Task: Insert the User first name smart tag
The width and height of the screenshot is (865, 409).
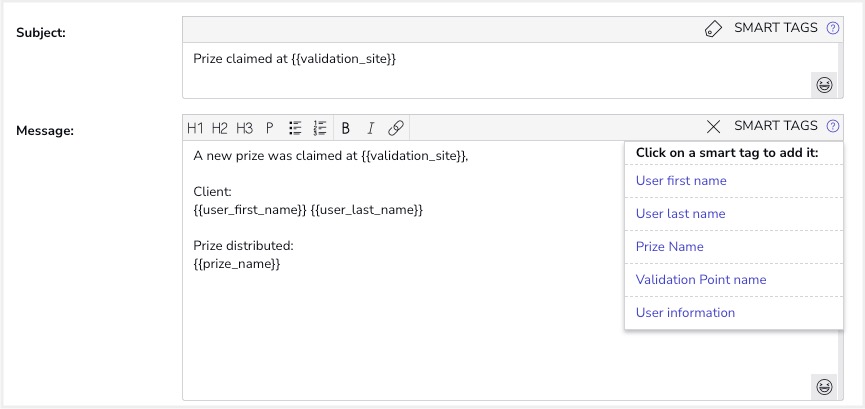Action: pos(681,181)
